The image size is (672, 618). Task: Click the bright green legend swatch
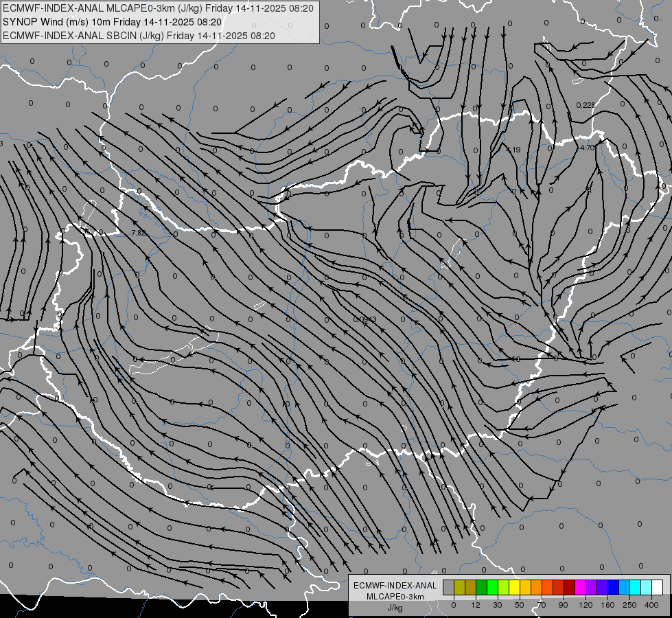coord(492,587)
